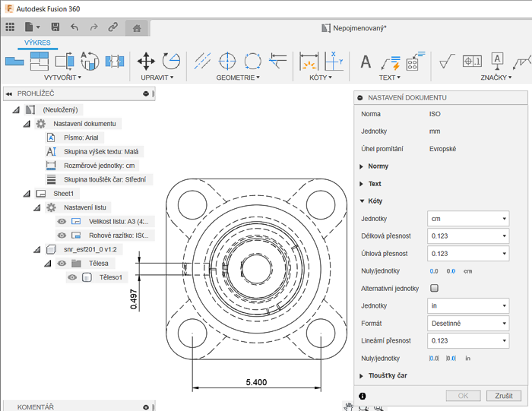Click the Save floppy disk icon
This screenshot has height=411, width=532.
click(55, 27)
